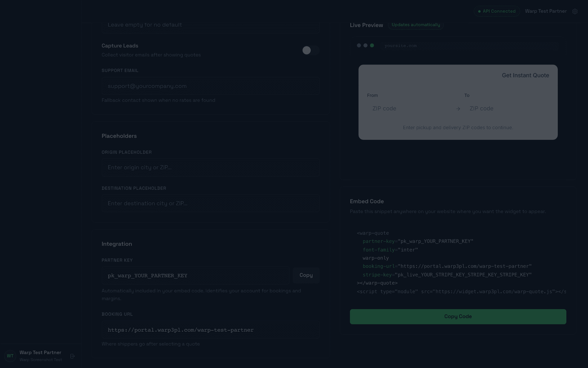Click the Copy Code button

458,316
